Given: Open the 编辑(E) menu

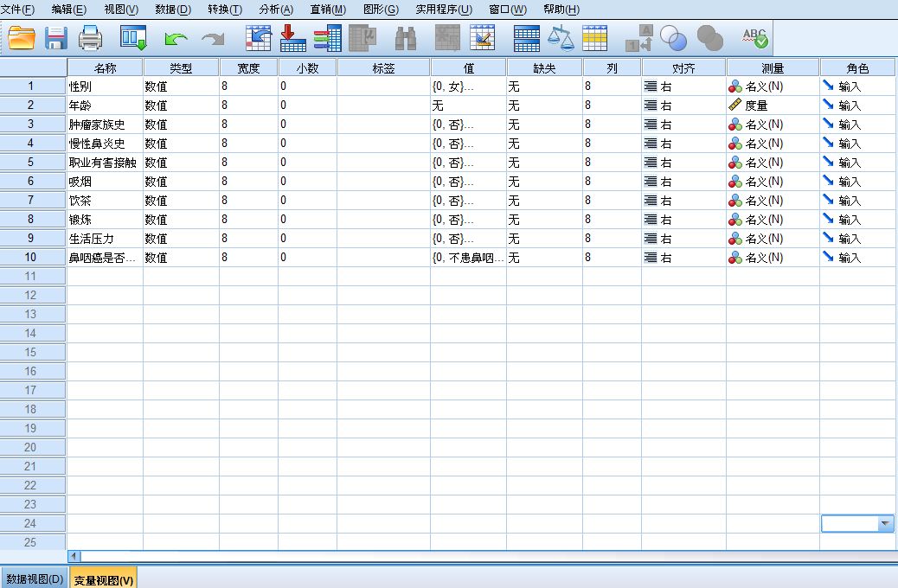Looking at the screenshot, I should [x=68, y=10].
